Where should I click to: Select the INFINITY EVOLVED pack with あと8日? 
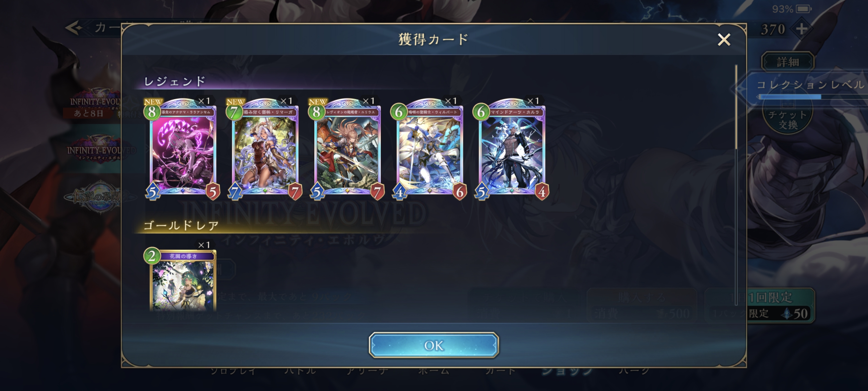tap(93, 103)
